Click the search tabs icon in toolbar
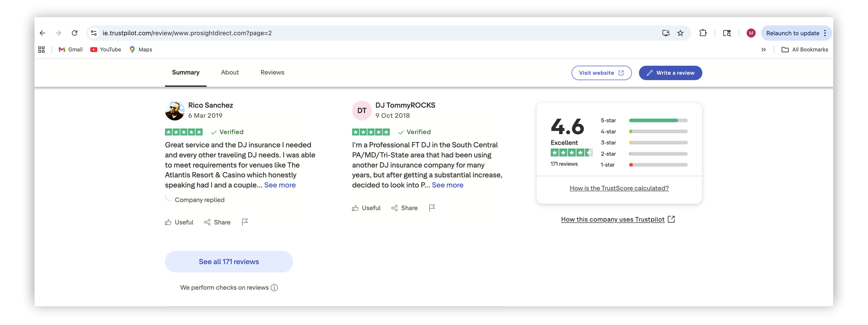868x325 pixels. (x=727, y=33)
